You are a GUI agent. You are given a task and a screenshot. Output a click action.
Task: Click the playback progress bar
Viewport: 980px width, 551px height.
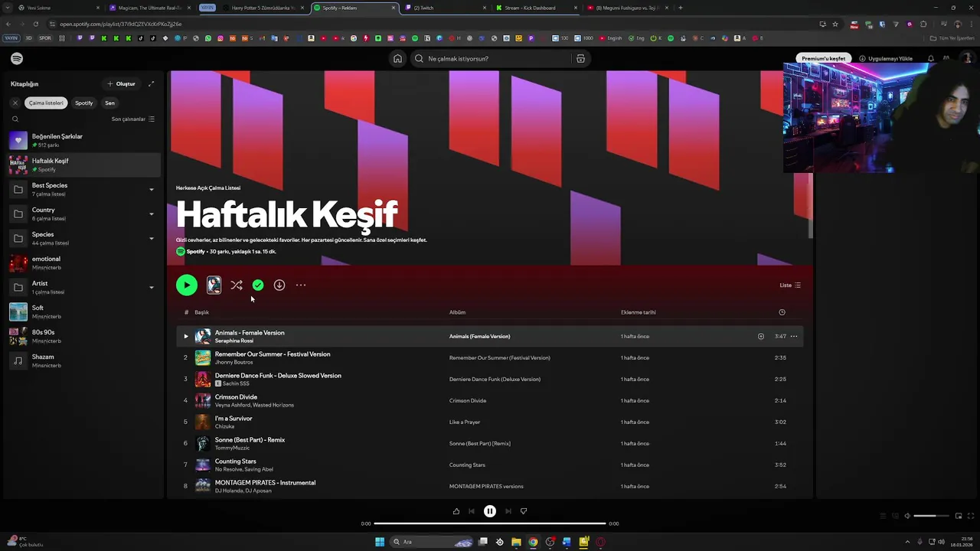click(490, 523)
